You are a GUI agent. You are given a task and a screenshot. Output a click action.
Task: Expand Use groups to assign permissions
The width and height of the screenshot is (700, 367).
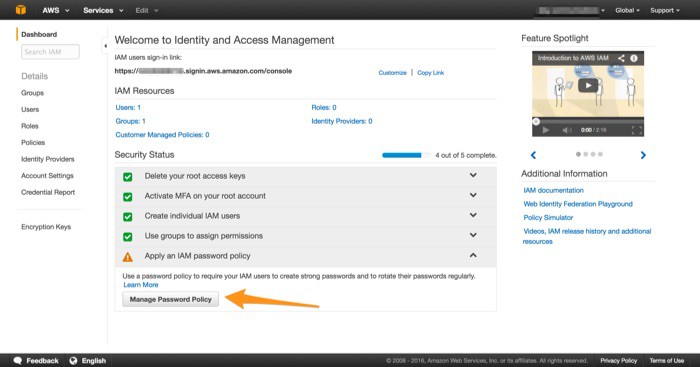(473, 235)
